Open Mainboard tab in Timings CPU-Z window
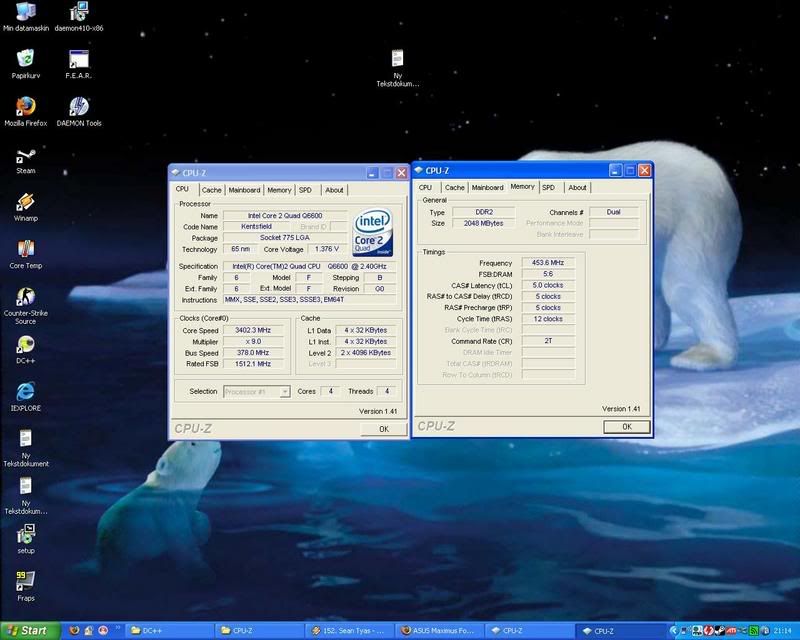This screenshot has width=800, height=640. tap(487, 187)
